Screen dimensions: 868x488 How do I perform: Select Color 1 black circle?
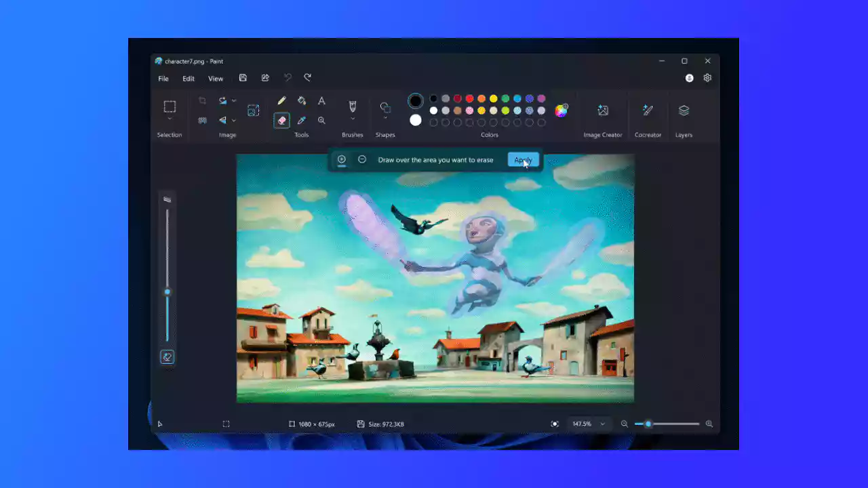pyautogui.click(x=416, y=101)
